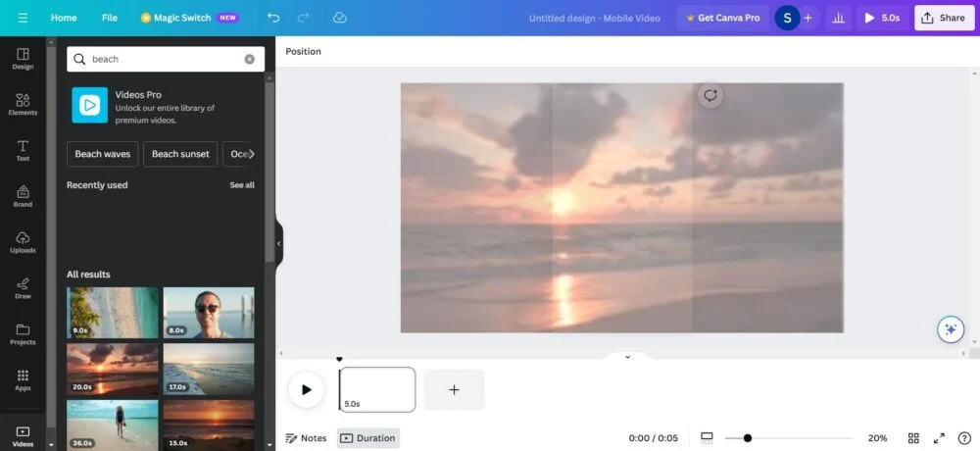Click the Magic assistant sparkle button
The height and width of the screenshot is (451, 980).
[949, 329]
